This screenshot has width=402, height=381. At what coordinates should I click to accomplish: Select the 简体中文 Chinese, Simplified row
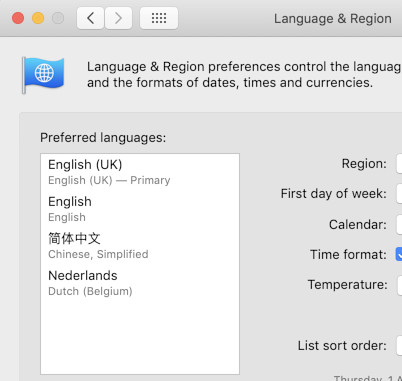coord(140,246)
